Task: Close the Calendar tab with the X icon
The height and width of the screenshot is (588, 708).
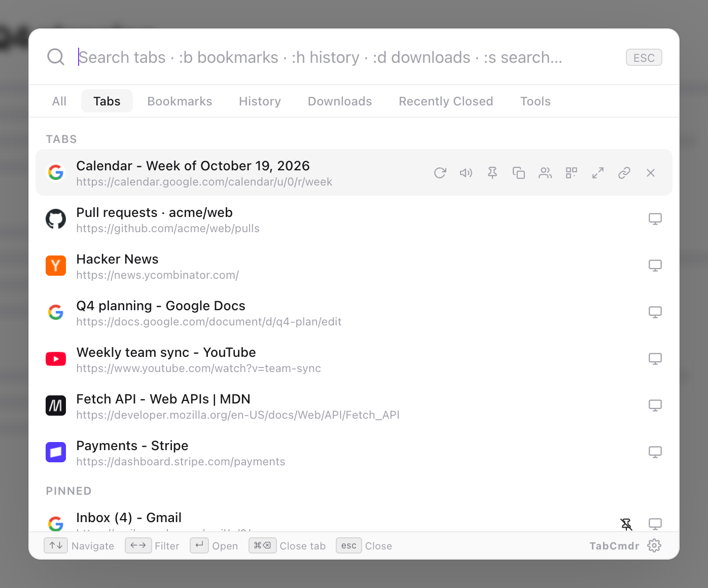Action: coord(651,173)
